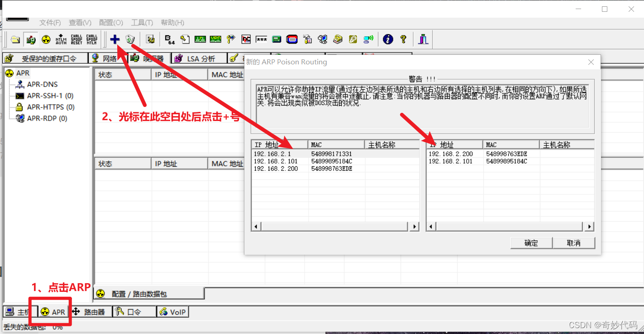Open the 配置(O) menu
This screenshot has width=644, height=334.
[111, 23]
